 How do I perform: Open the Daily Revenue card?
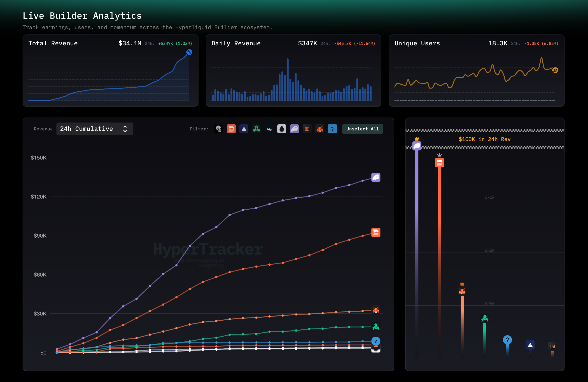tap(236, 43)
